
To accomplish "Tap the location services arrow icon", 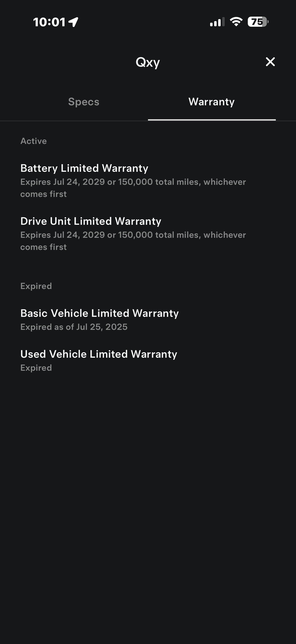I will [x=73, y=22].
